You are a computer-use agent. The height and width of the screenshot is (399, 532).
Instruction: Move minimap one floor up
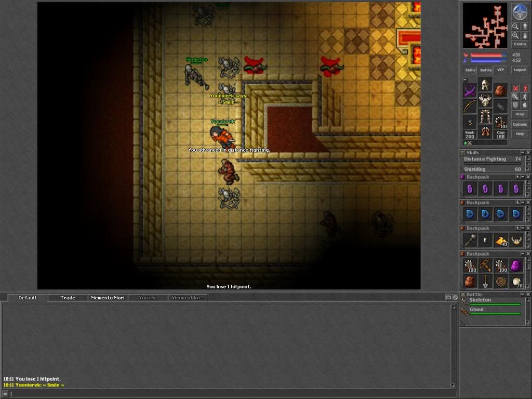tap(525, 26)
